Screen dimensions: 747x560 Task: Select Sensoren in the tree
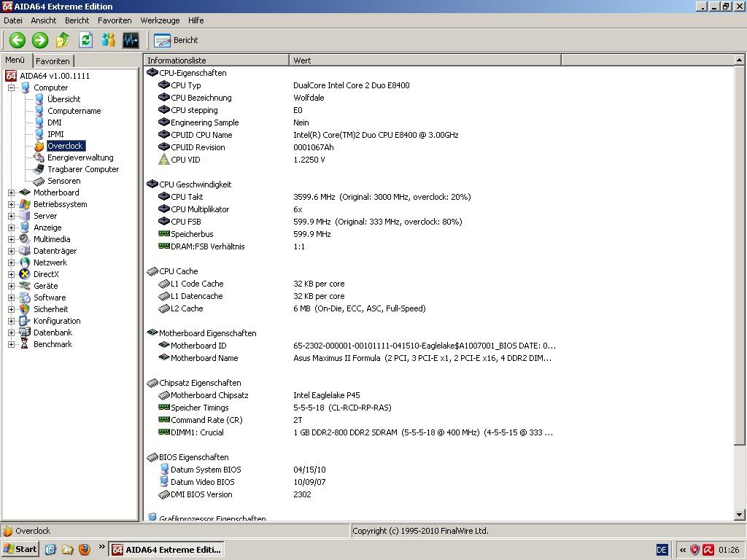click(64, 181)
